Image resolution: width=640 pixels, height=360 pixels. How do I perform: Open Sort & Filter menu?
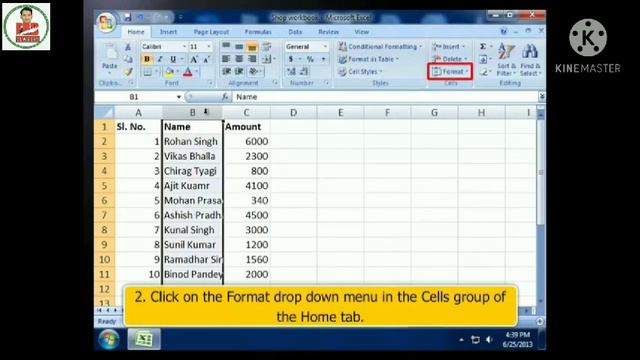pos(507,60)
